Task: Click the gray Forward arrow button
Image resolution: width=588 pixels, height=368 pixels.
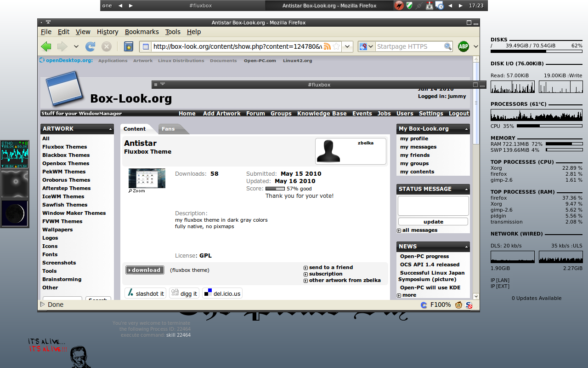Action: pyautogui.click(x=62, y=46)
